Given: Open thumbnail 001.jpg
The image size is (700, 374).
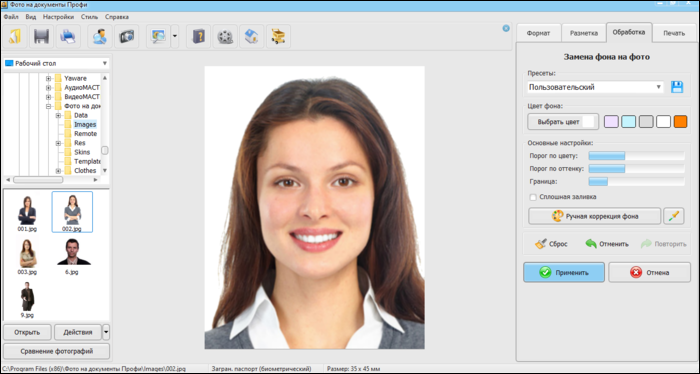Looking at the screenshot, I should (x=28, y=213).
